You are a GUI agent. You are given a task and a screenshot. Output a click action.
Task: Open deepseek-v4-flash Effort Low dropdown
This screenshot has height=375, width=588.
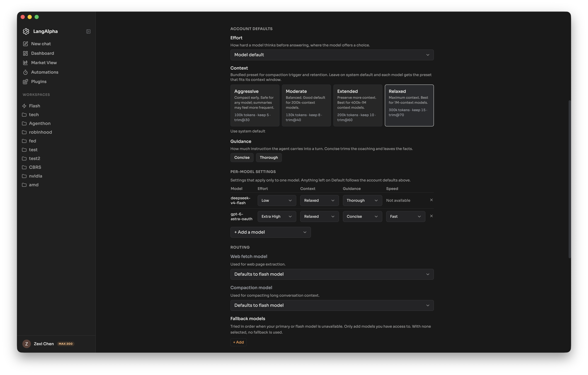click(277, 200)
